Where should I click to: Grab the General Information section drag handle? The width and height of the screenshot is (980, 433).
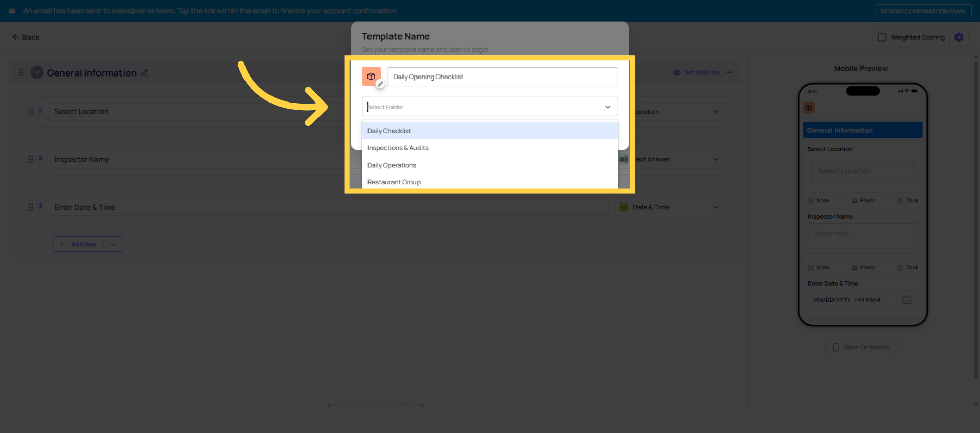[21, 72]
